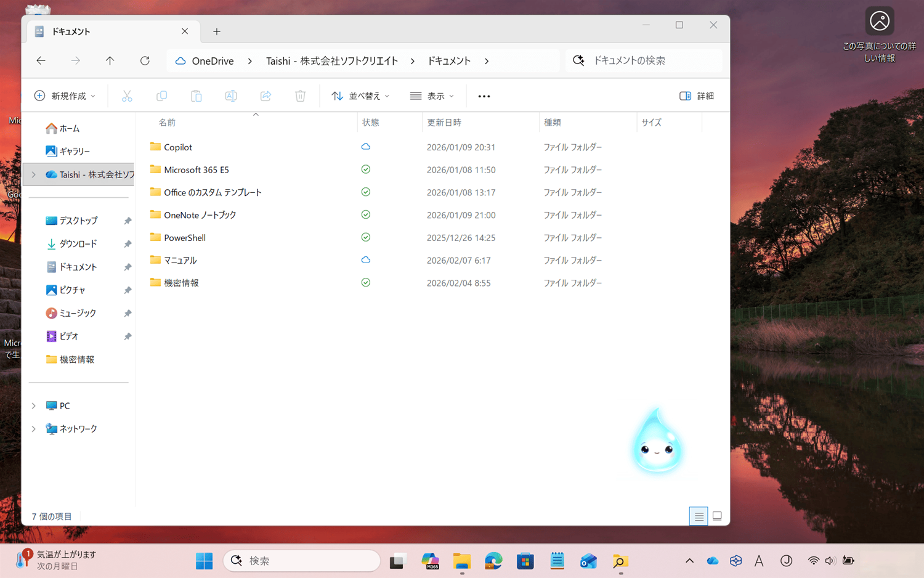Sort by 種類 column header
The image size is (924, 578).
(x=553, y=123)
